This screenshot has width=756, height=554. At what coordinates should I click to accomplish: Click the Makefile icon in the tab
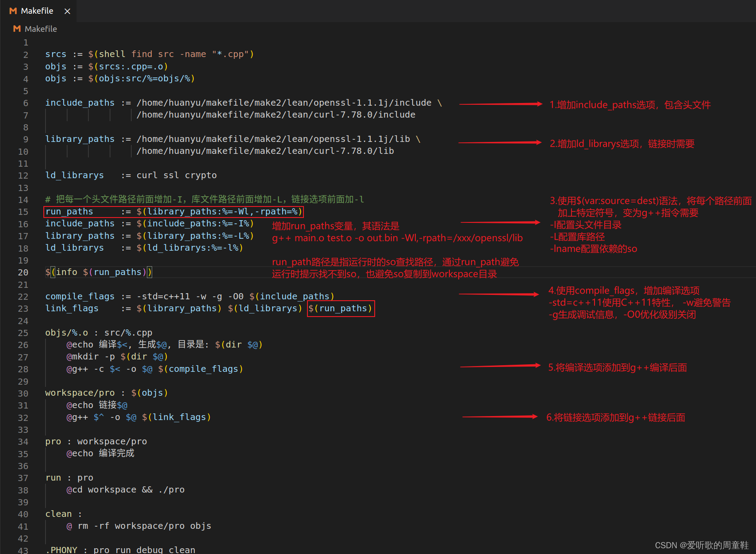(13, 11)
